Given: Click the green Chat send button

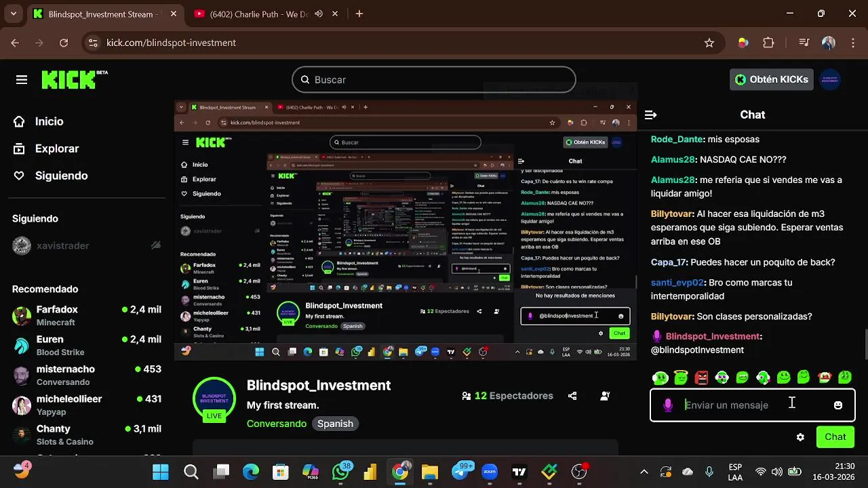Looking at the screenshot, I should coord(835,437).
